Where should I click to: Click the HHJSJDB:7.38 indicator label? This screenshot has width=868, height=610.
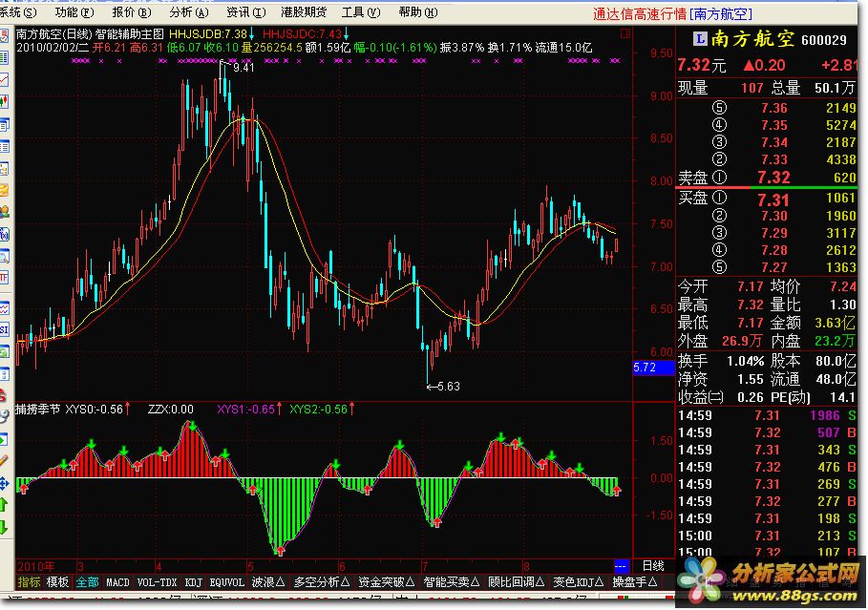(208, 34)
